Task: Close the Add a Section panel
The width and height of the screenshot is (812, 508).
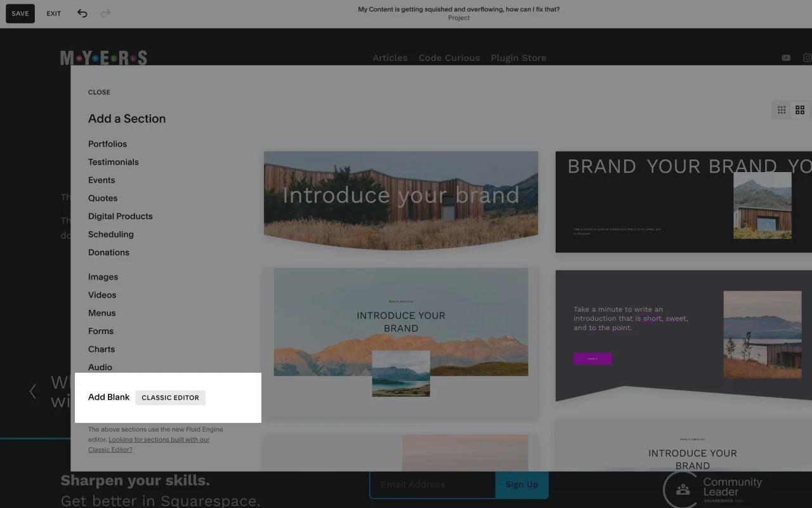Action: [x=99, y=92]
